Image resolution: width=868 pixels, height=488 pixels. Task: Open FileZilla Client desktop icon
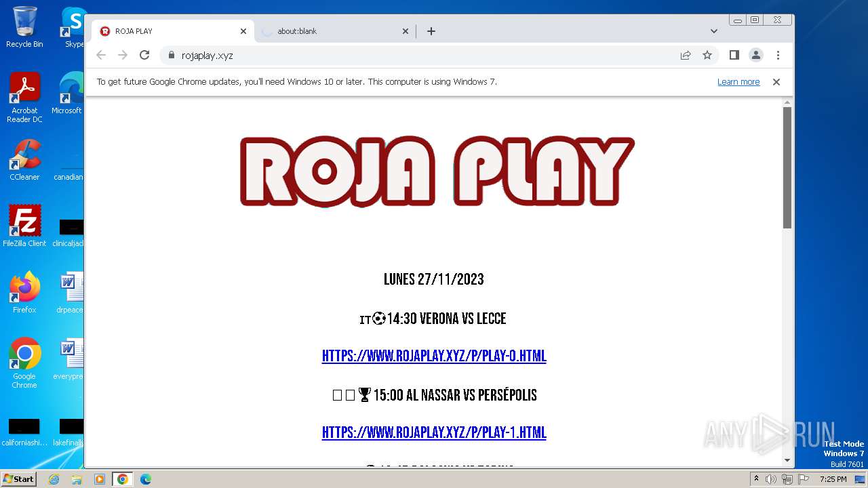[24, 226]
